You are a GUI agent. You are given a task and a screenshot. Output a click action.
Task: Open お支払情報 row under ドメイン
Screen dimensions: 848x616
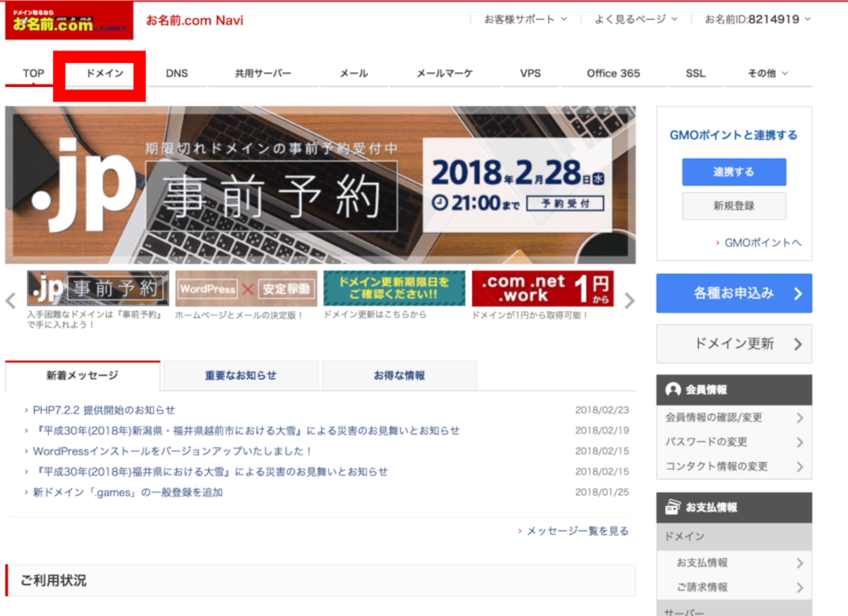click(734, 563)
